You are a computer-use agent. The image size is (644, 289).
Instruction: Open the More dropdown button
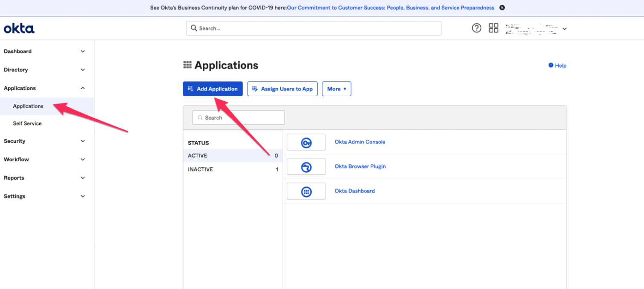click(336, 89)
